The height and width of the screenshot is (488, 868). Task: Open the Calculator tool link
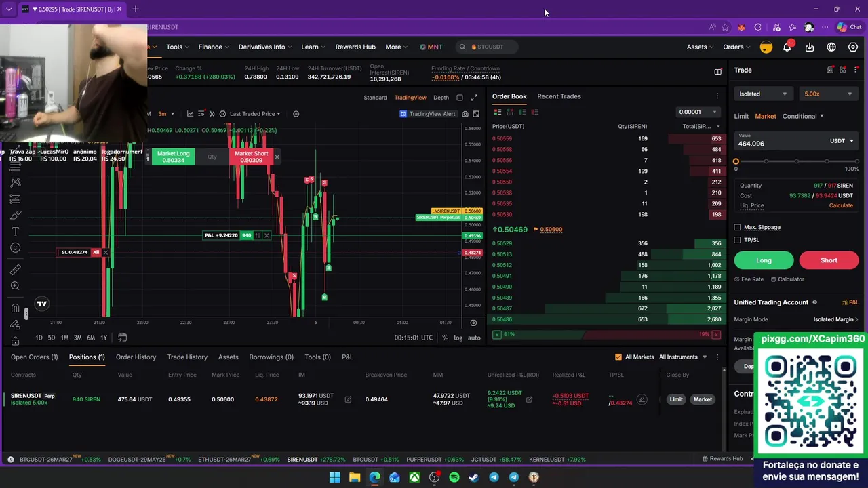click(787, 279)
